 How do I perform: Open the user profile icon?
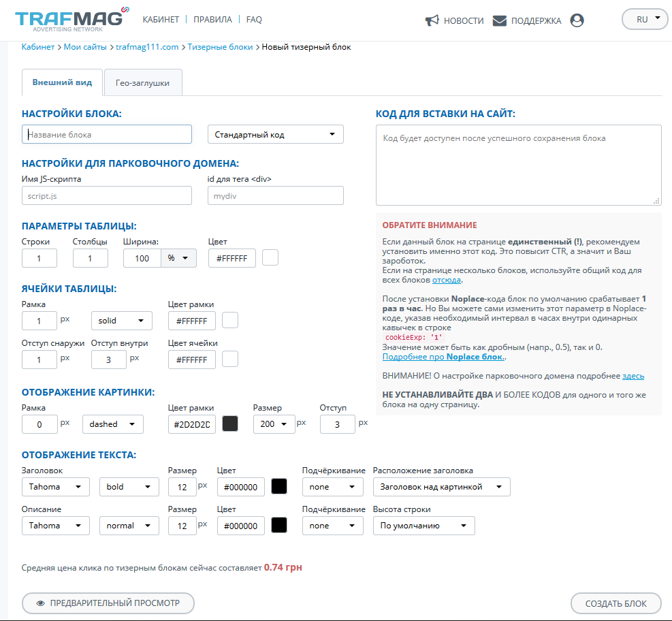click(x=577, y=20)
